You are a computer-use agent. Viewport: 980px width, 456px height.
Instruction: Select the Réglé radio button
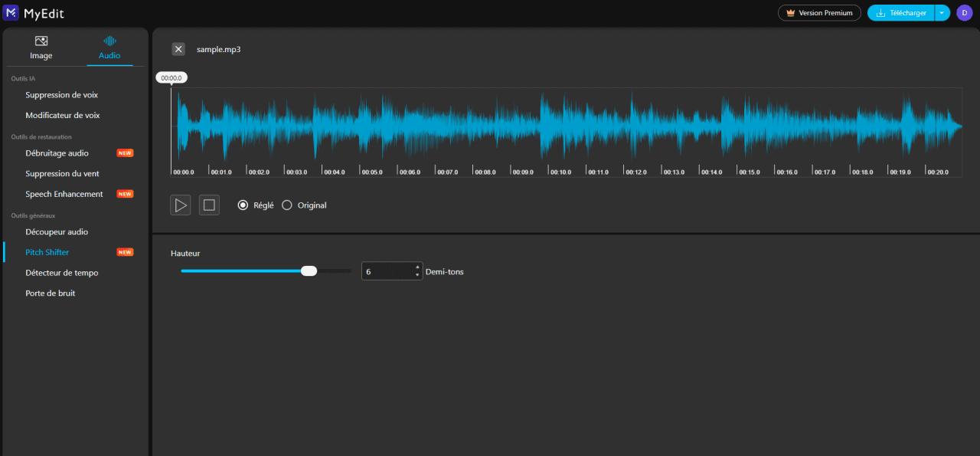[x=243, y=205]
